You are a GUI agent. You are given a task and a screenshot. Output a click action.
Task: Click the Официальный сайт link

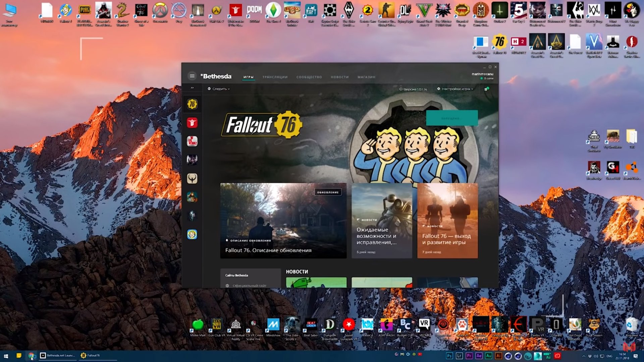(x=249, y=286)
